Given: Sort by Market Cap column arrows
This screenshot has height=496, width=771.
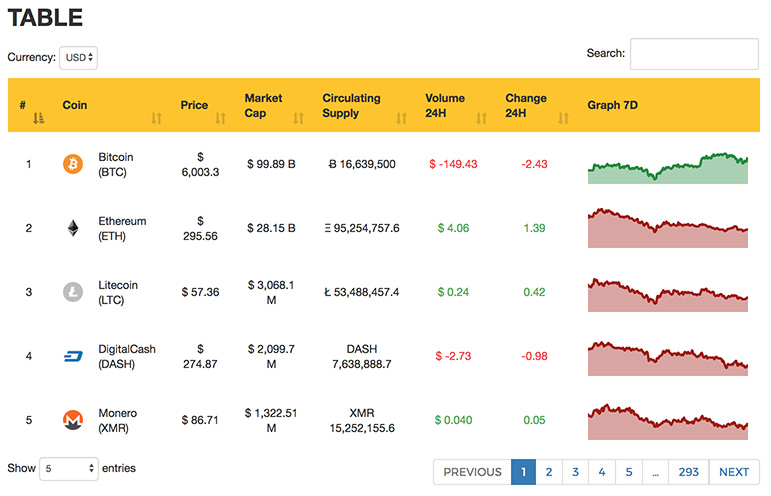Looking at the screenshot, I should [298, 118].
